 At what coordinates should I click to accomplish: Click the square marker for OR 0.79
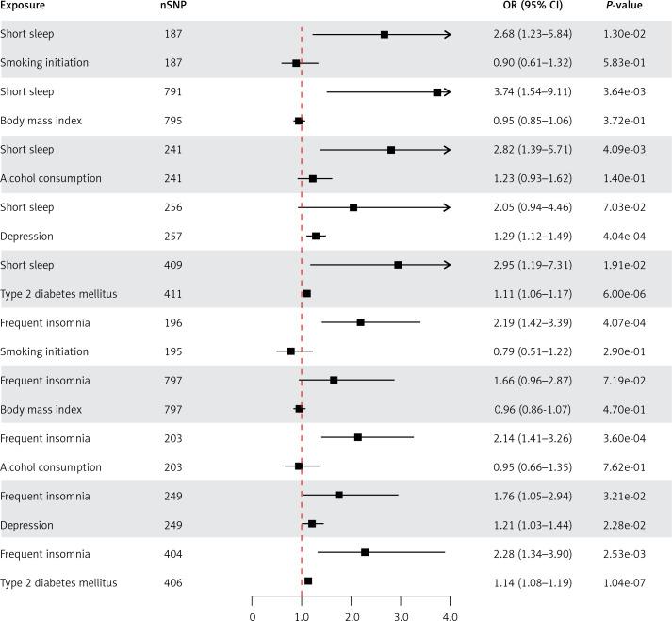click(291, 351)
